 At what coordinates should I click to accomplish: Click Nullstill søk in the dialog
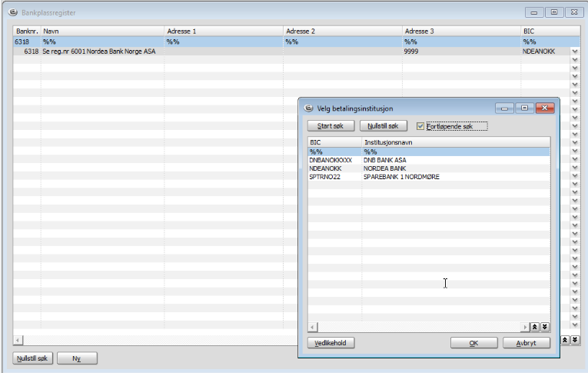[384, 125]
